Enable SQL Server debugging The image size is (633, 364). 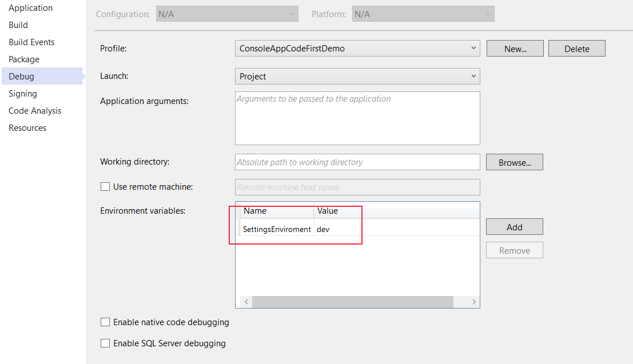coord(105,343)
